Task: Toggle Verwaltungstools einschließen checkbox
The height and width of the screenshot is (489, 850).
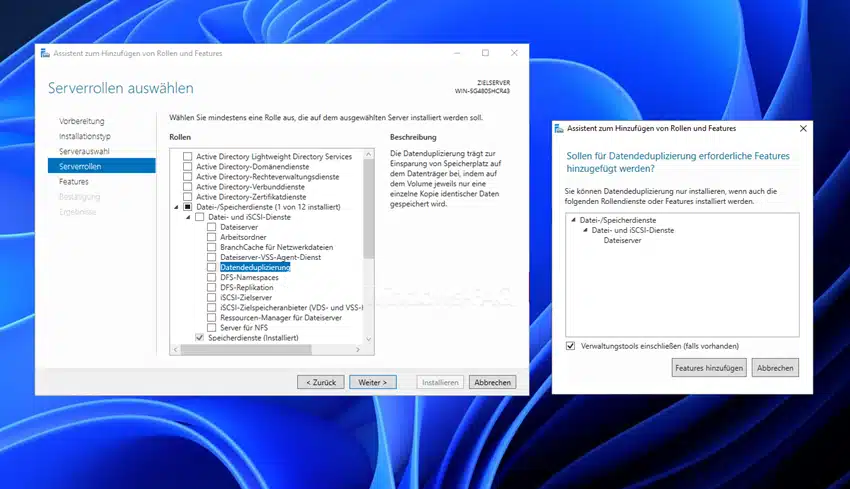Action: (x=570, y=346)
